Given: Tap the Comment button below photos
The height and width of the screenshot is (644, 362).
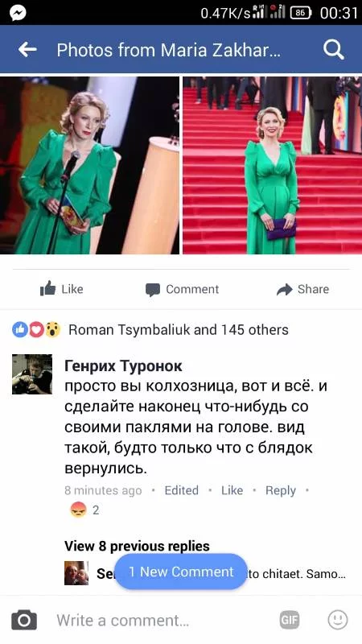Looking at the screenshot, I should (x=183, y=289).
